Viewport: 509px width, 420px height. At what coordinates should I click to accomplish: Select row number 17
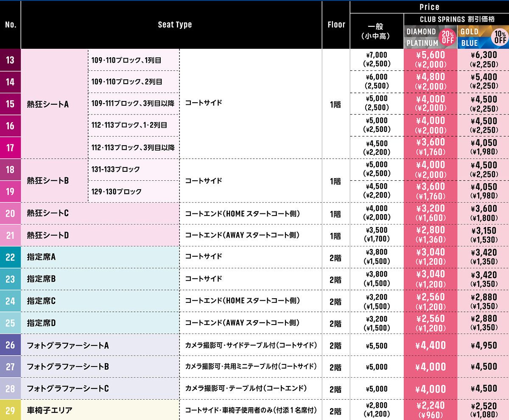pyautogui.click(x=10, y=148)
